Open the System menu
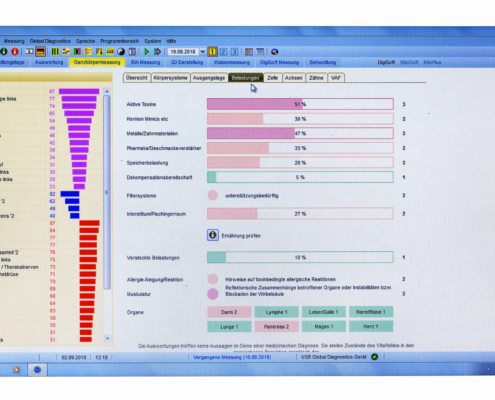 pos(152,41)
